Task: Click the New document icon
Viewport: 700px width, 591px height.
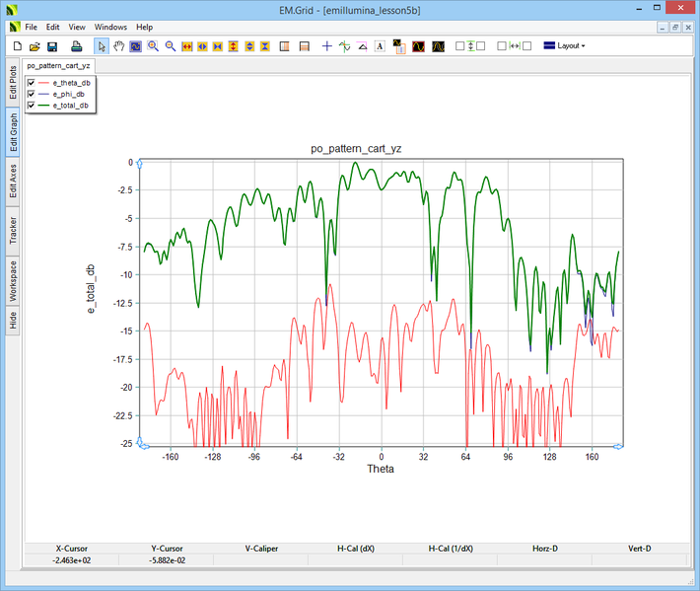Action: click(17, 46)
